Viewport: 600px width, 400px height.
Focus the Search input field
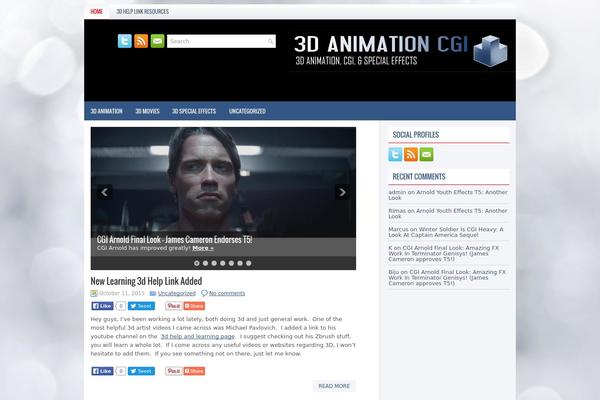(221, 41)
